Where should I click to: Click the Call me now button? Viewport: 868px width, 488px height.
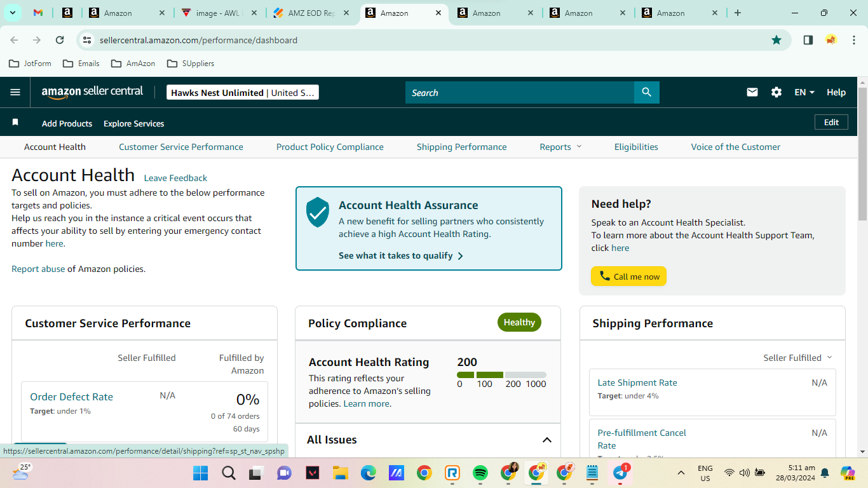628,276
